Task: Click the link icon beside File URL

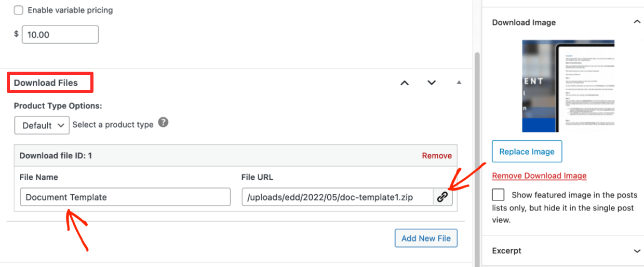Action: click(442, 197)
